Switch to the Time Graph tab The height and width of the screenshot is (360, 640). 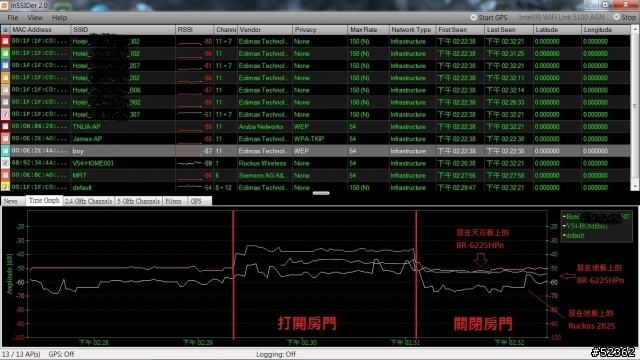(x=44, y=200)
